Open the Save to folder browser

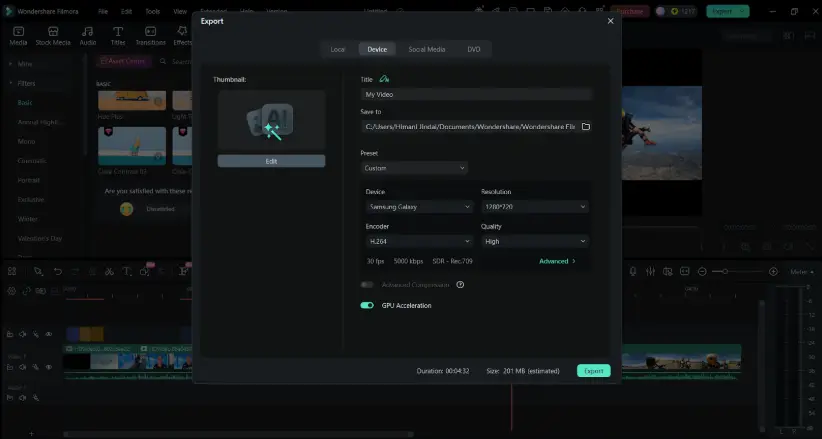click(586, 127)
